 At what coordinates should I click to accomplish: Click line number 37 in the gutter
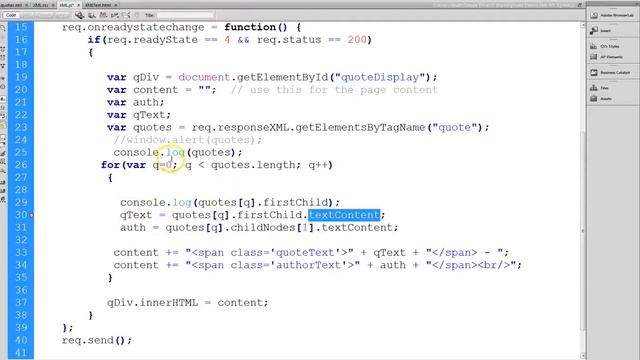[x=21, y=303]
